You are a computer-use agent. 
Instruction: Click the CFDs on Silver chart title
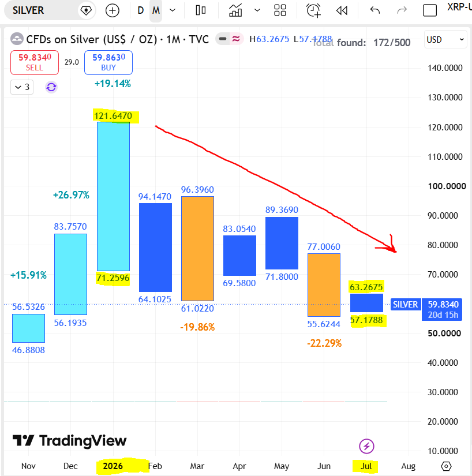pyautogui.click(x=118, y=39)
